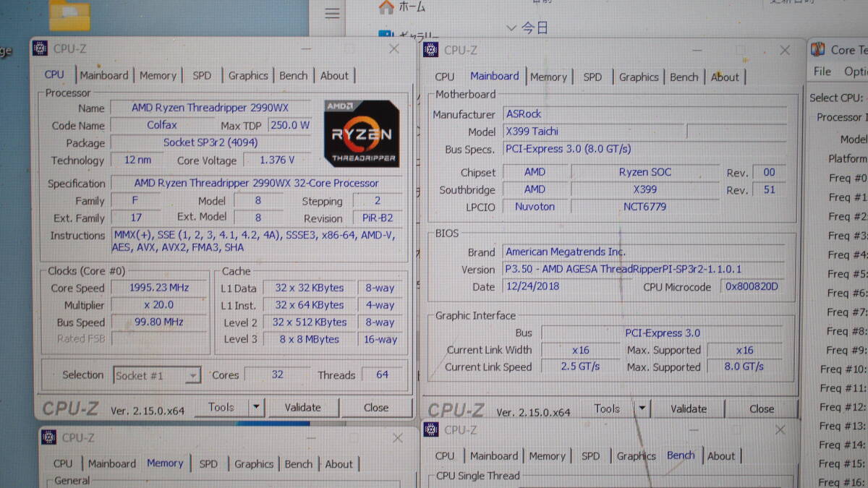This screenshot has width=868, height=488.
Task: Switch to the CPU tab in the Motherboard window
Action: 445,77
